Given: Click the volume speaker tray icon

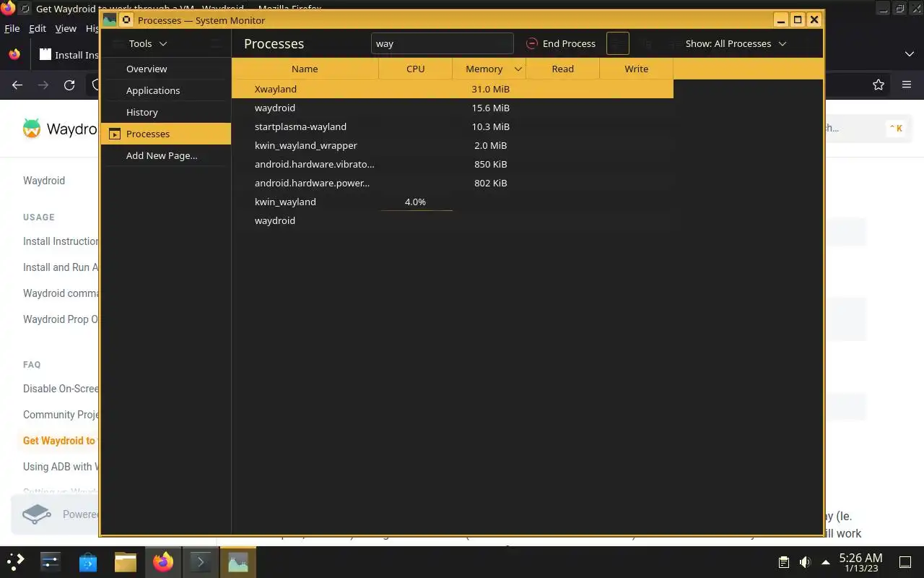Looking at the screenshot, I should (x=805, y=562).
